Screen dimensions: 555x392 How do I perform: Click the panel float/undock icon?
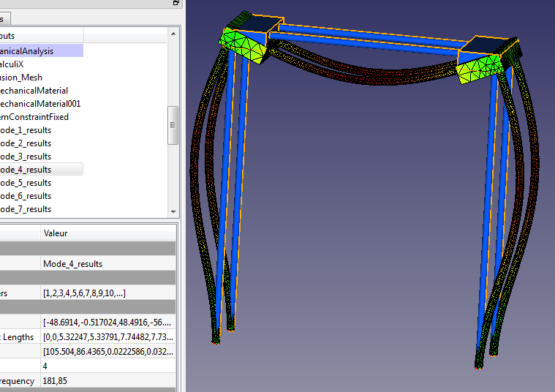click(x=176, y=3)
